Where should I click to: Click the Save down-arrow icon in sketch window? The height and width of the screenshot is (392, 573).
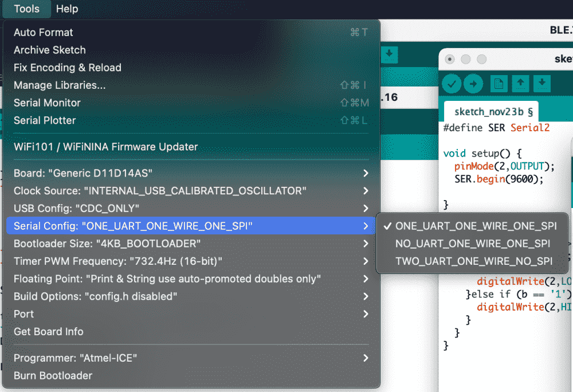542,84
